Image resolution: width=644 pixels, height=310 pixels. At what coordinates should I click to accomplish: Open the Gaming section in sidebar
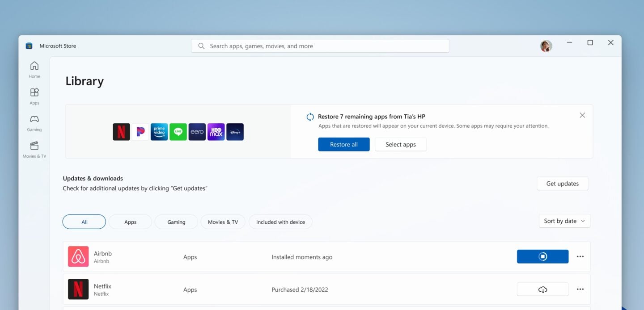point(34,123)
